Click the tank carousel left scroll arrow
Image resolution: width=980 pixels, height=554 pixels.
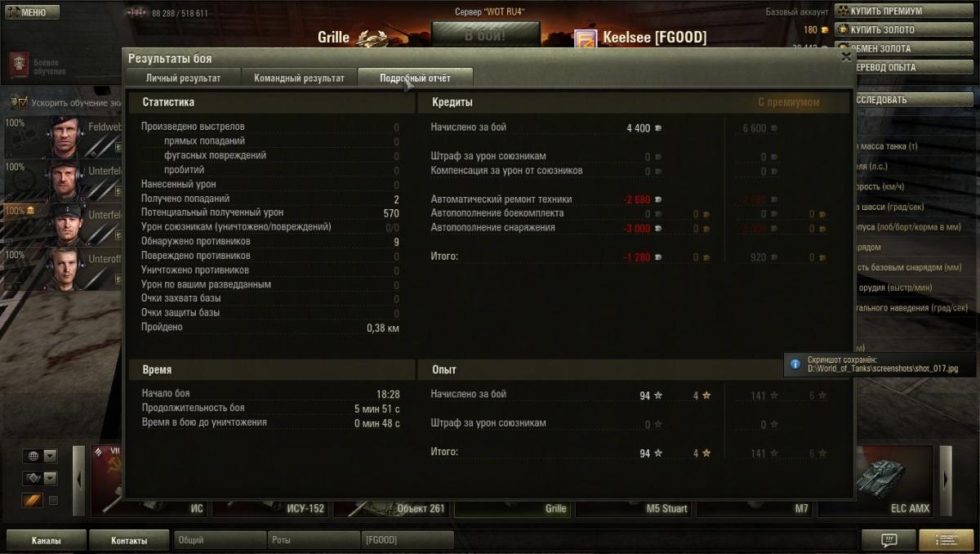click(79, 479)
